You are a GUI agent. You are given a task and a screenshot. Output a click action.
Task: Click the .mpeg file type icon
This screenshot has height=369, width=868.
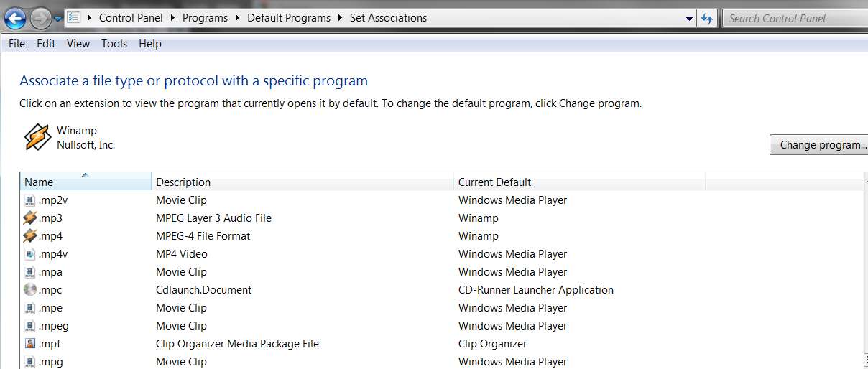29,326
